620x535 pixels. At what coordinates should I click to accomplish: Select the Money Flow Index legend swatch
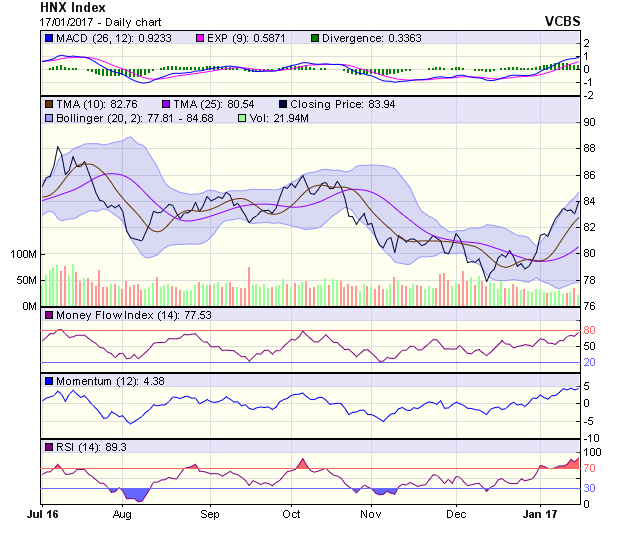coord(49,316)
